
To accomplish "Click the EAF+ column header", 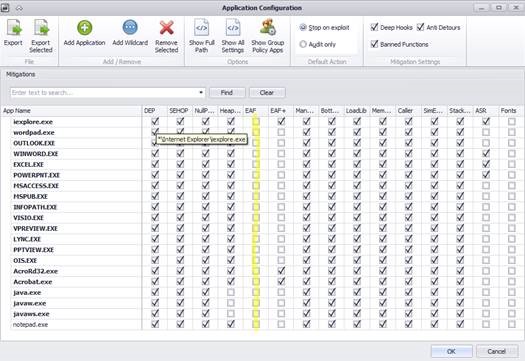I will tap(281, 111).
